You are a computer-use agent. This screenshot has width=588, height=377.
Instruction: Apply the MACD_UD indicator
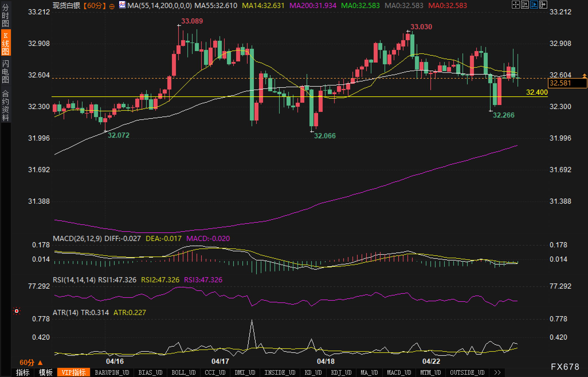coord(399,372)
